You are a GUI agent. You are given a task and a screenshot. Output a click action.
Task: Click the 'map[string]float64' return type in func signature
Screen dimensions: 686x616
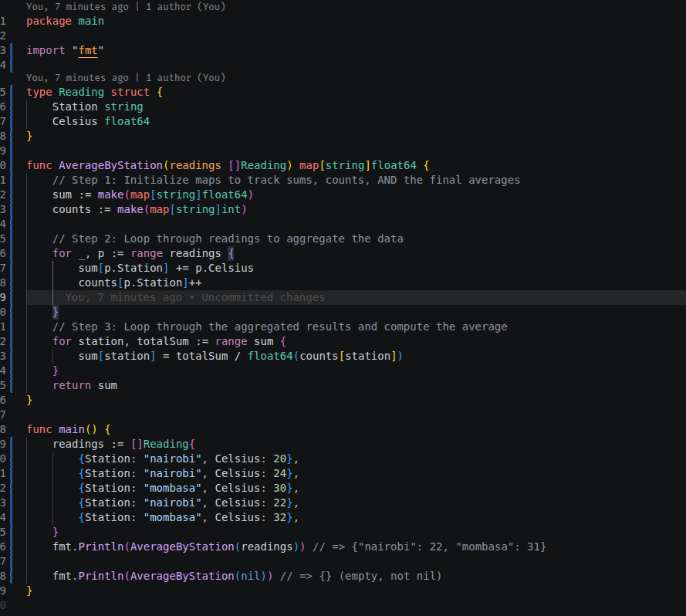tap(358, 165)
